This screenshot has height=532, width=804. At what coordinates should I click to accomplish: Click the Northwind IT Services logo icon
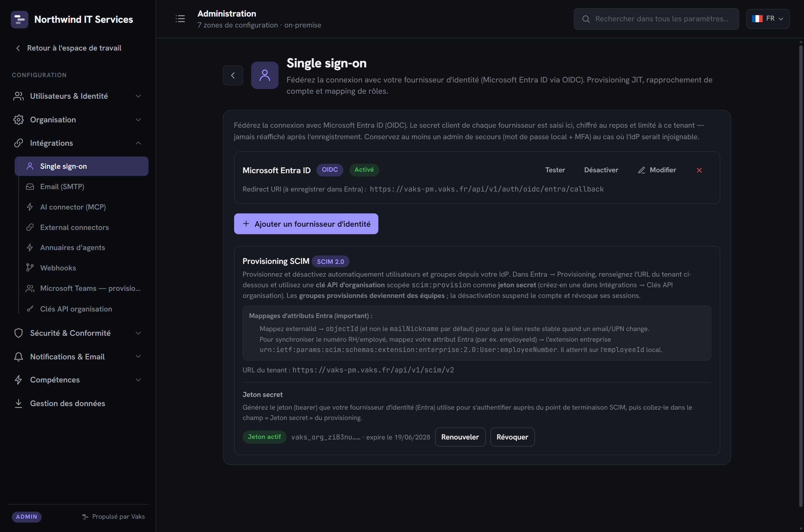pyautogui.click(x=19, y=19)
